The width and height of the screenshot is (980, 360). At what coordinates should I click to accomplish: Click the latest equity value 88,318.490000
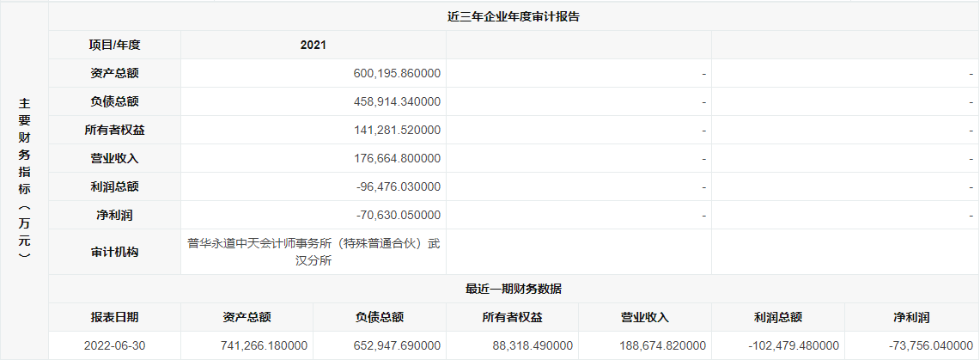point(530,345)
